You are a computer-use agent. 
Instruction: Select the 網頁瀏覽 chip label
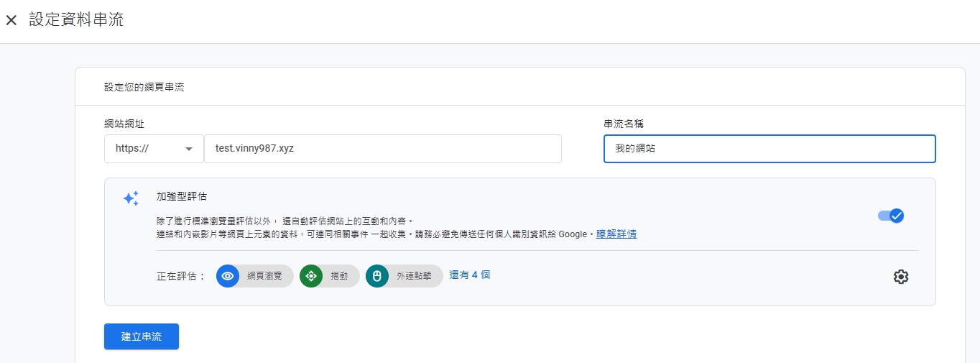pos(264,276)
